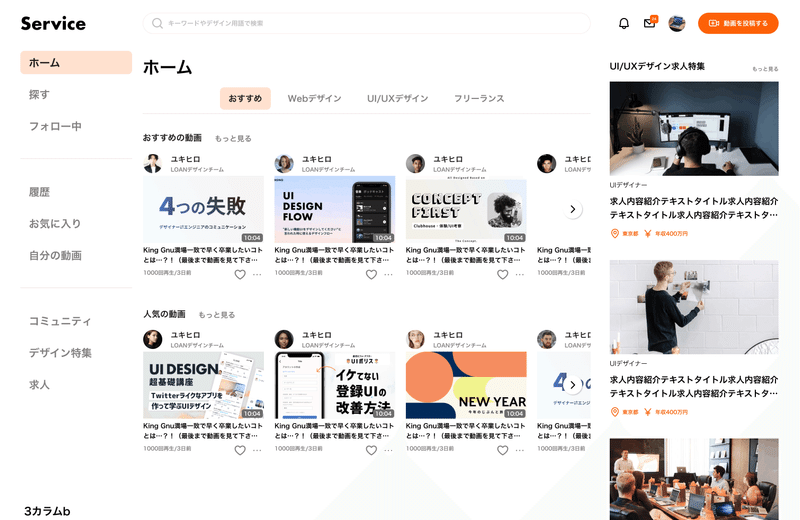Click author avatar above 4つの失敗 video

(153, 163)
